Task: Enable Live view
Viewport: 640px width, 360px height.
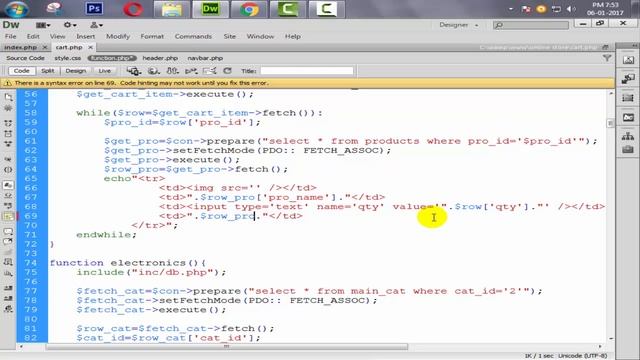Action: [104, 71]
